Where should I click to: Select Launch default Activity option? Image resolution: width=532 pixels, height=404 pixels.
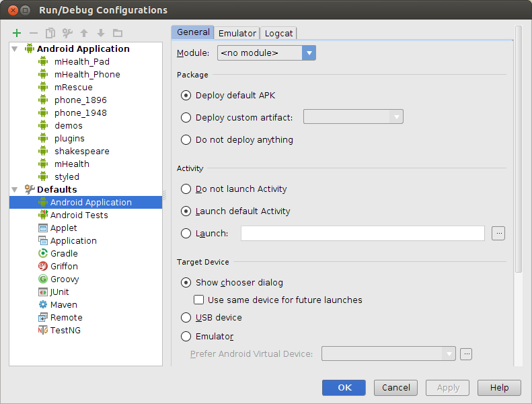(x=186, y=211)
